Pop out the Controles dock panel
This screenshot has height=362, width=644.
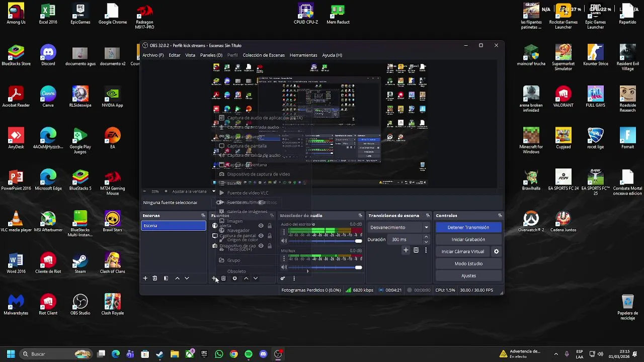[500, 216]
